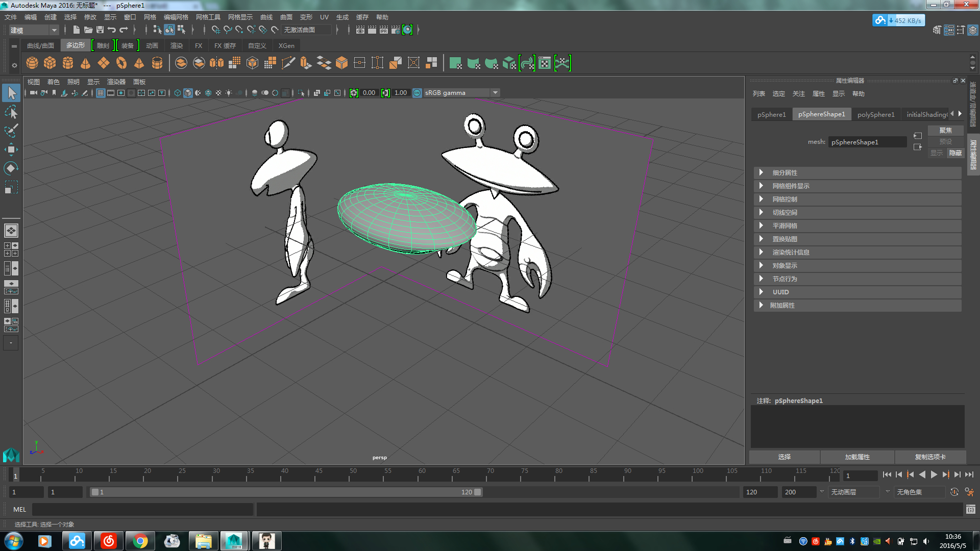Click the 复制选项卡 button
Screen dimensions: 980x551
(x=930, y=457)
